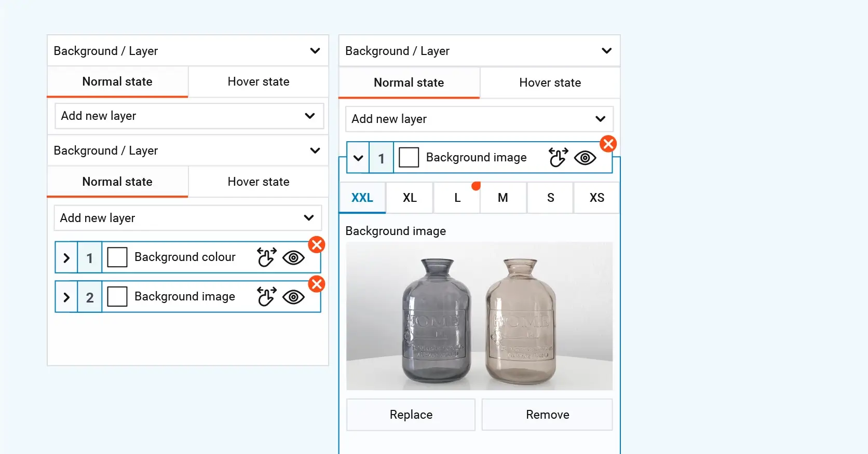Select right panel Normal state tab
The width and height of the screenshot is (868, 454).
409,83
